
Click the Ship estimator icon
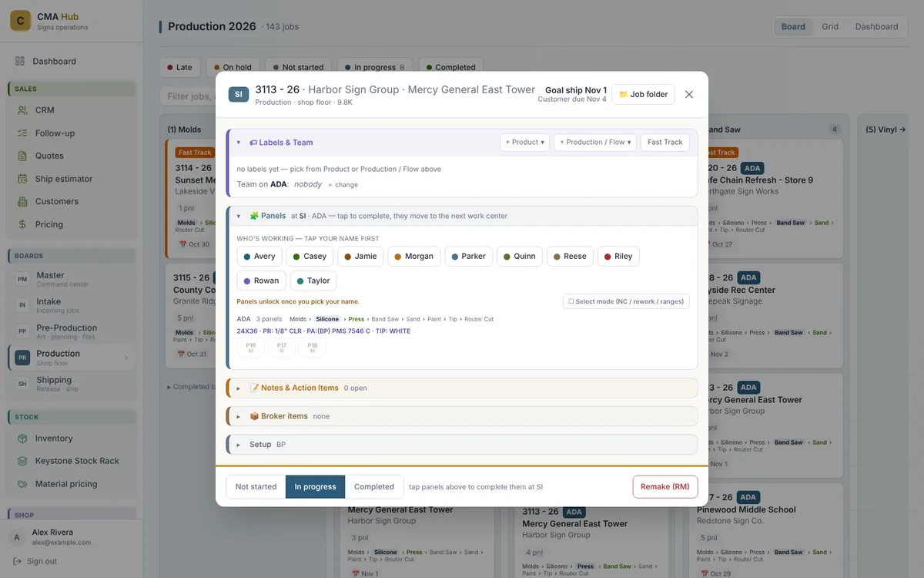22,179
